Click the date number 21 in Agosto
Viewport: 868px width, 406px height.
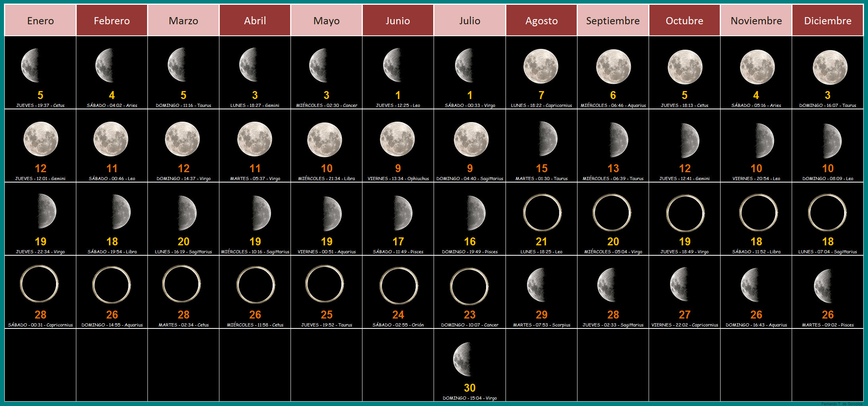[x=541, y=241]
